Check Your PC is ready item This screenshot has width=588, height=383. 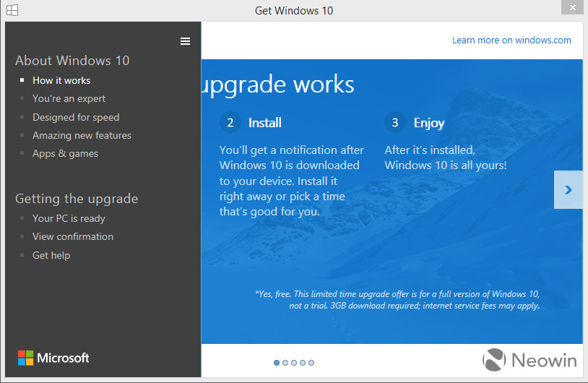pos(69,218)
